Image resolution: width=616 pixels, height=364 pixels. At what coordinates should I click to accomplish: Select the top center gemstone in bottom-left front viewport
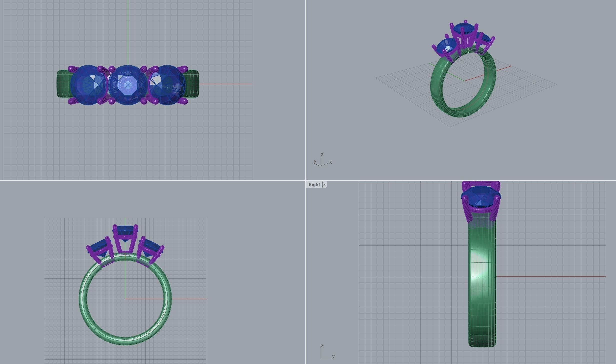click(125, 230)
